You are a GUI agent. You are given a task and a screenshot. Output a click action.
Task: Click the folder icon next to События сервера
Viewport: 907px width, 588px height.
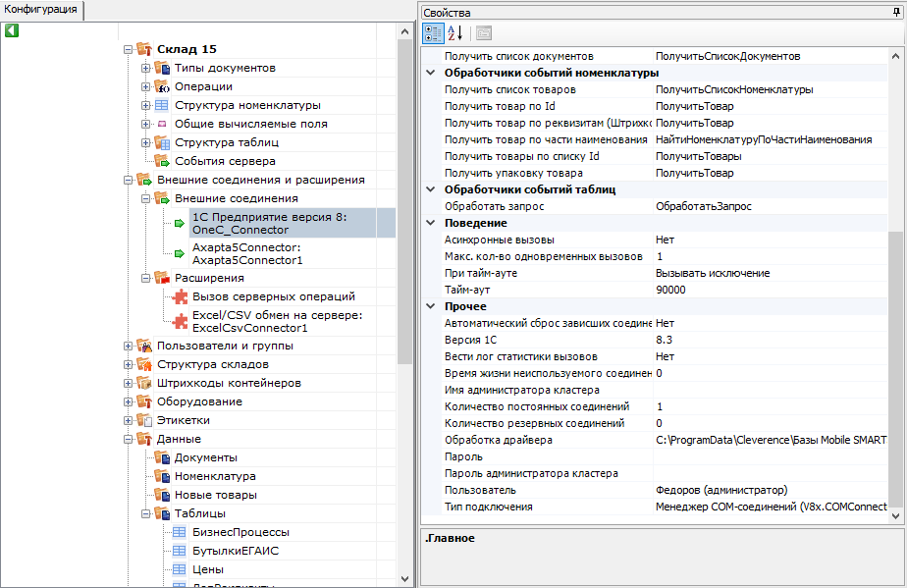tap(162, 161)
